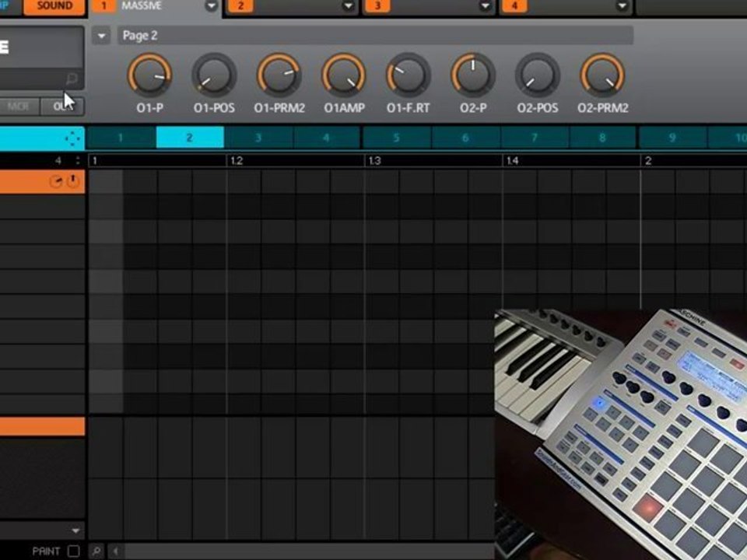Click the O1-P knob

click(149, 75)
